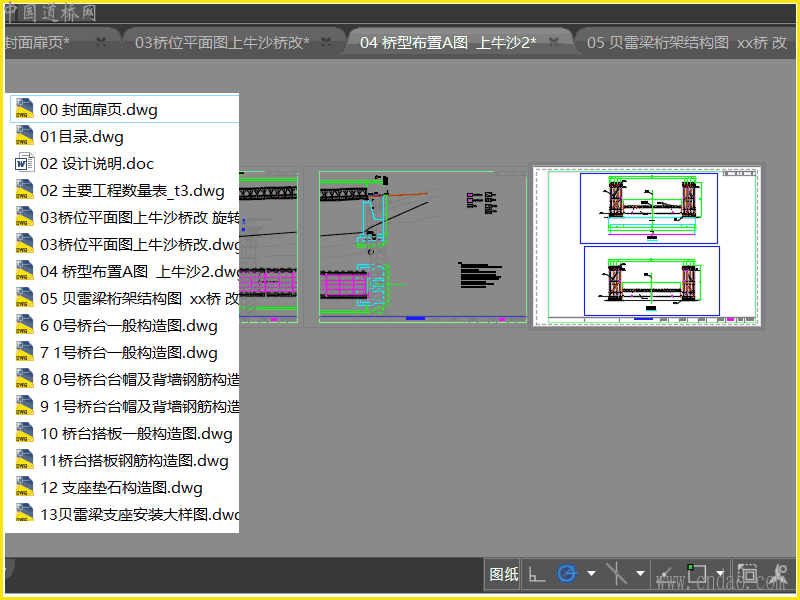Toggle 2D object snap icon
The image size is (800, 600).
(x=697, y=574)
